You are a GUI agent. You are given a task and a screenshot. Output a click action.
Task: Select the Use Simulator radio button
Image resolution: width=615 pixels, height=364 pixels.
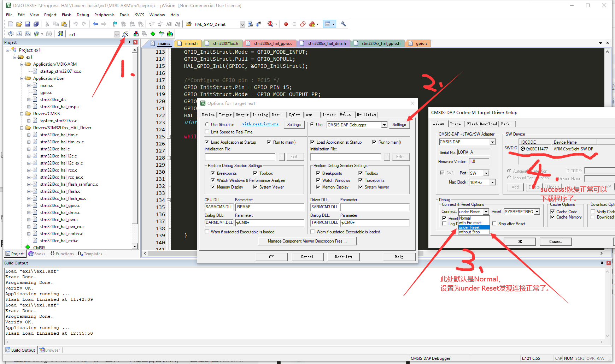click(x=207, y=124)
